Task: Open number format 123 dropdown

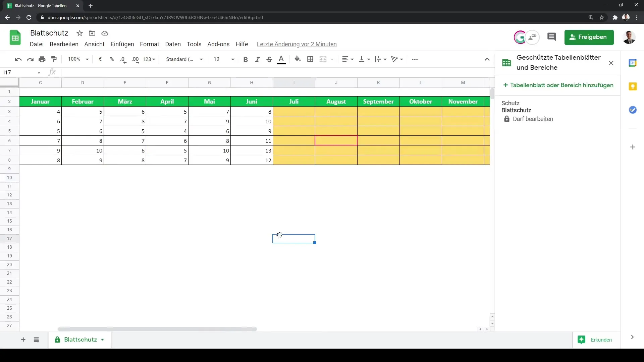Action: coord(149,59)
